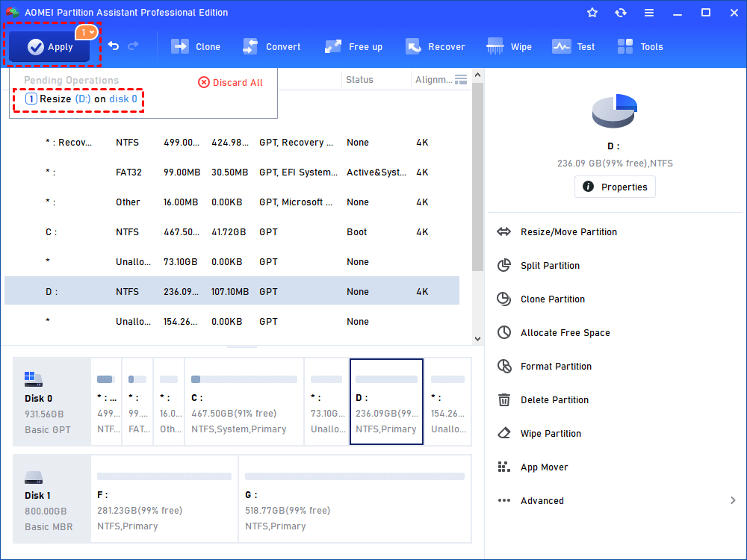747x560 pixels.
Task: Click the Tools grid toolbar icon
Action: coord(625,46)
